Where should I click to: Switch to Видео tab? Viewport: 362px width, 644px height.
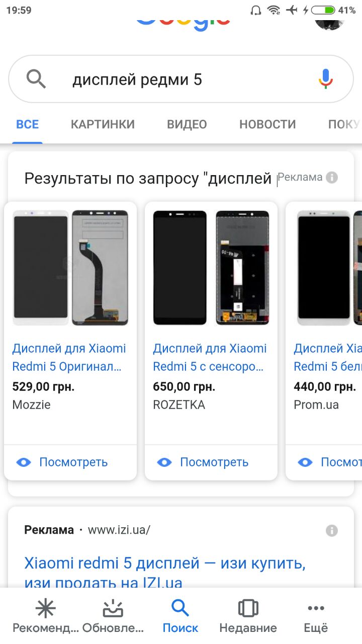[187, 124]
